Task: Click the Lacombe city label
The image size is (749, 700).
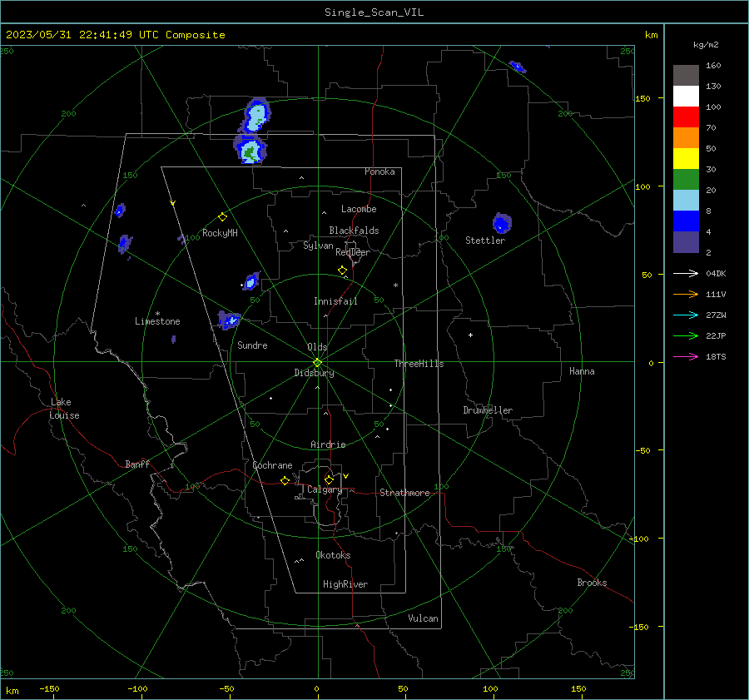Action: [359, 209]
